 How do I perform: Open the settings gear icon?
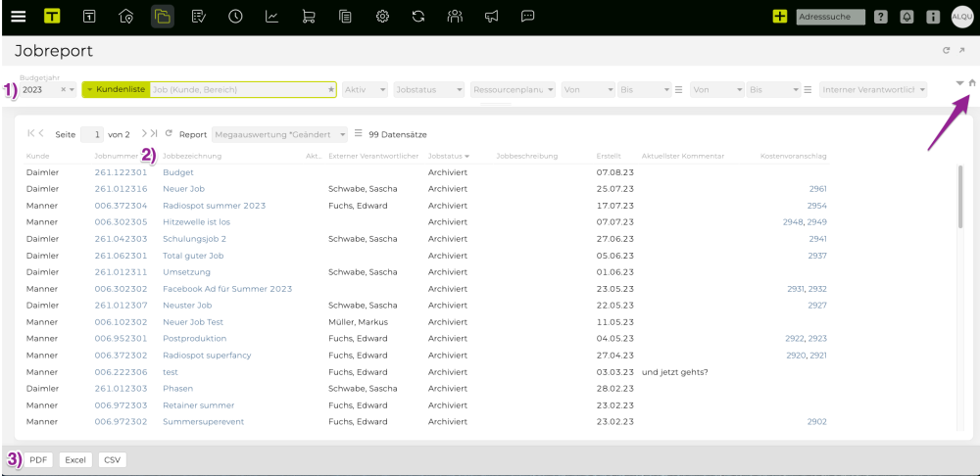point(382,17)
